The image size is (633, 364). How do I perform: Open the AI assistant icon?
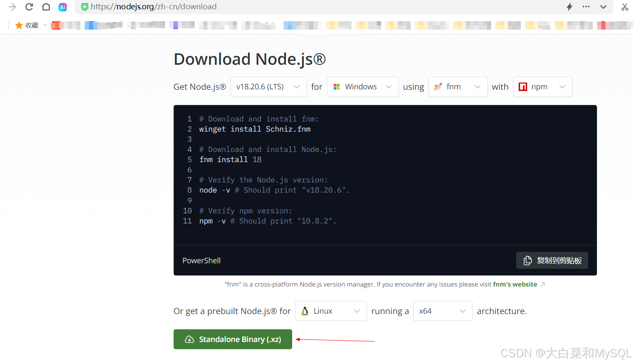(63, 7)
